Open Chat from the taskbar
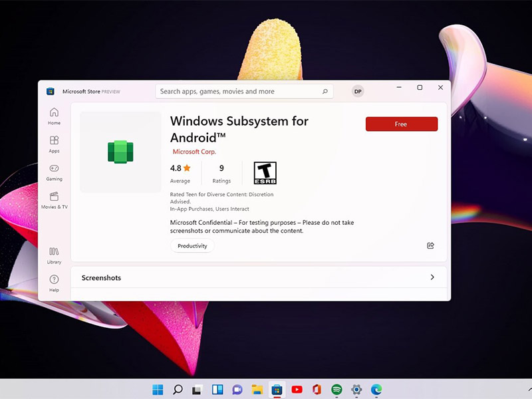The image size is (532, 399). pyautogui.click(x=237, y=390)
